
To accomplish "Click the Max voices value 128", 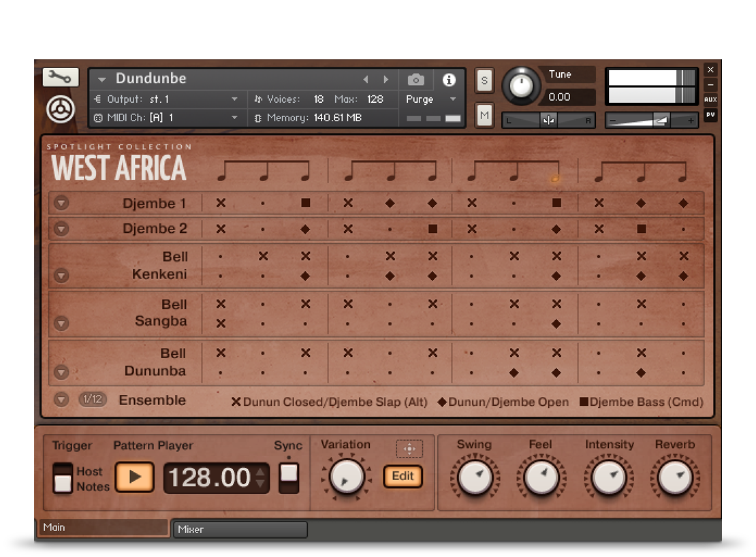I will (375, 99).
